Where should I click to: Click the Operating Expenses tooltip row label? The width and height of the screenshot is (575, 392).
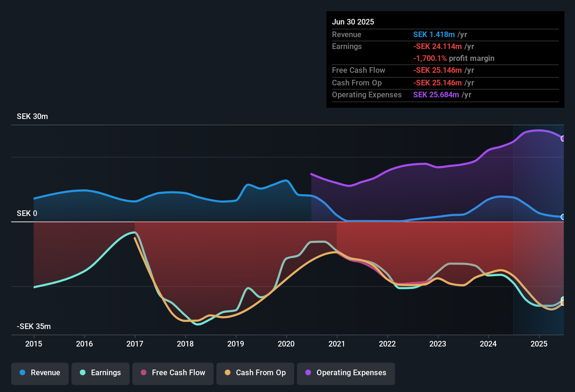click(x=367, y=94)
